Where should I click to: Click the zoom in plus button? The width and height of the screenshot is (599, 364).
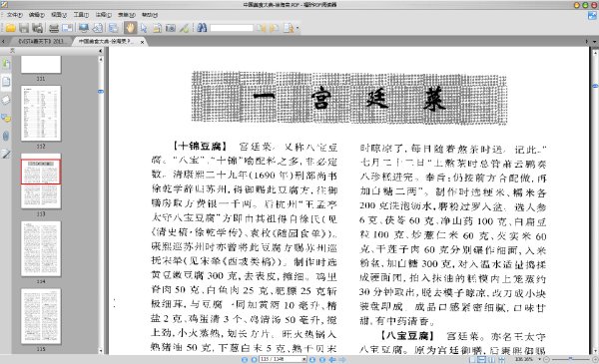pos(594,359)
